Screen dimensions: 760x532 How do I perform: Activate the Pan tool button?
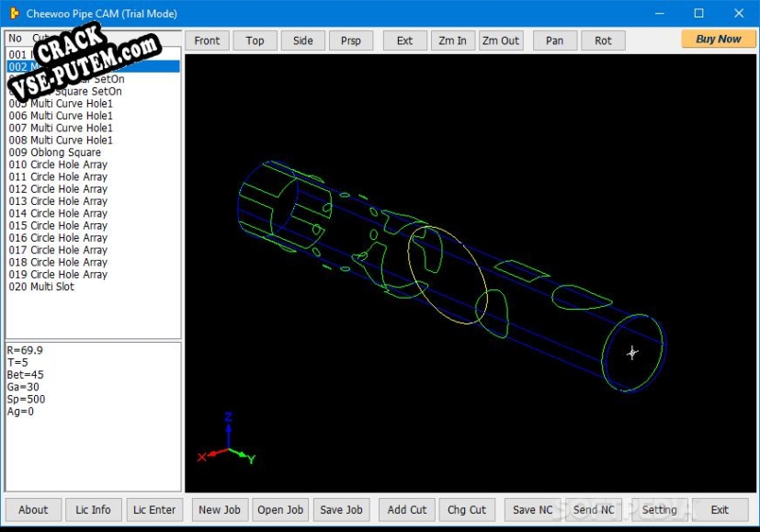click(555, 40)
